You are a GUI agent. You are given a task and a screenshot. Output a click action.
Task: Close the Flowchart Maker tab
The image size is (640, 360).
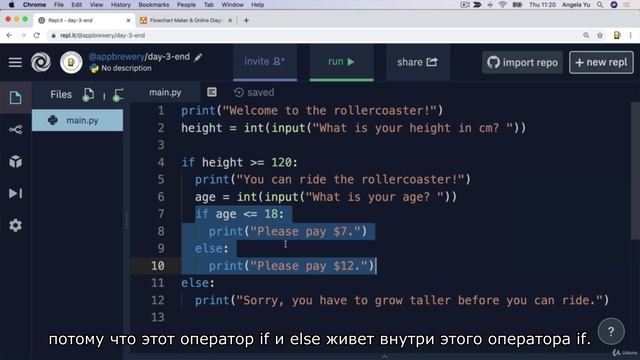[230, 20]
